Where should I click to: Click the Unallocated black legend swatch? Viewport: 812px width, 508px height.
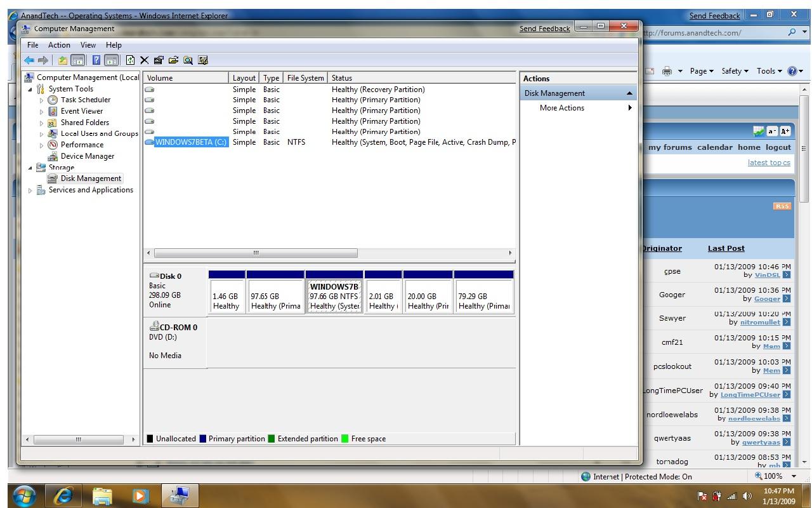coord(150,439)
